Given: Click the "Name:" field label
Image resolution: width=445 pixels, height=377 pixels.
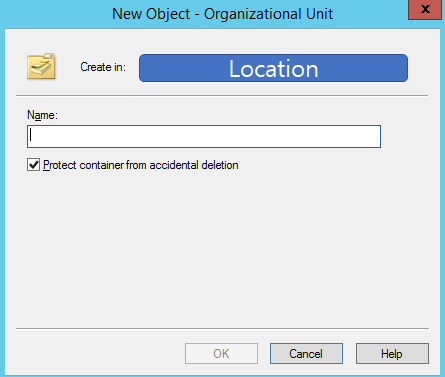Looking at the screenshot, I should click(42, 115).
